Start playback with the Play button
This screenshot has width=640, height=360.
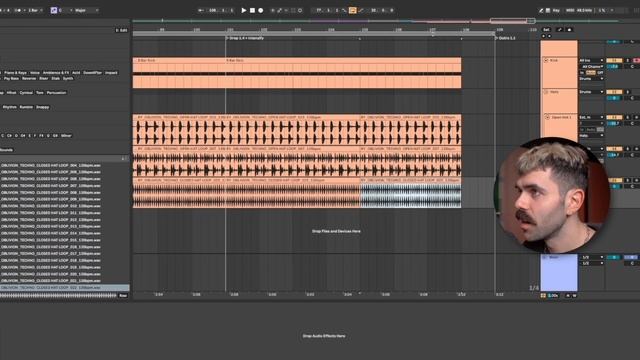pos(244,10)
